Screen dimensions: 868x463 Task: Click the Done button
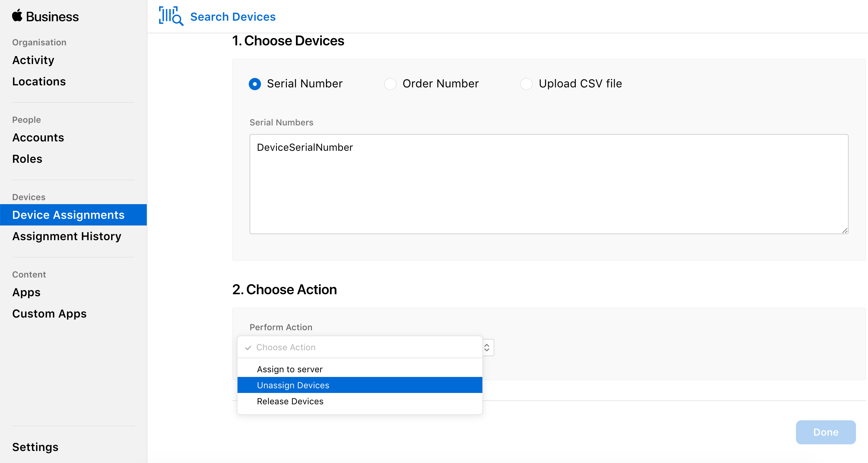click(826, 432)
